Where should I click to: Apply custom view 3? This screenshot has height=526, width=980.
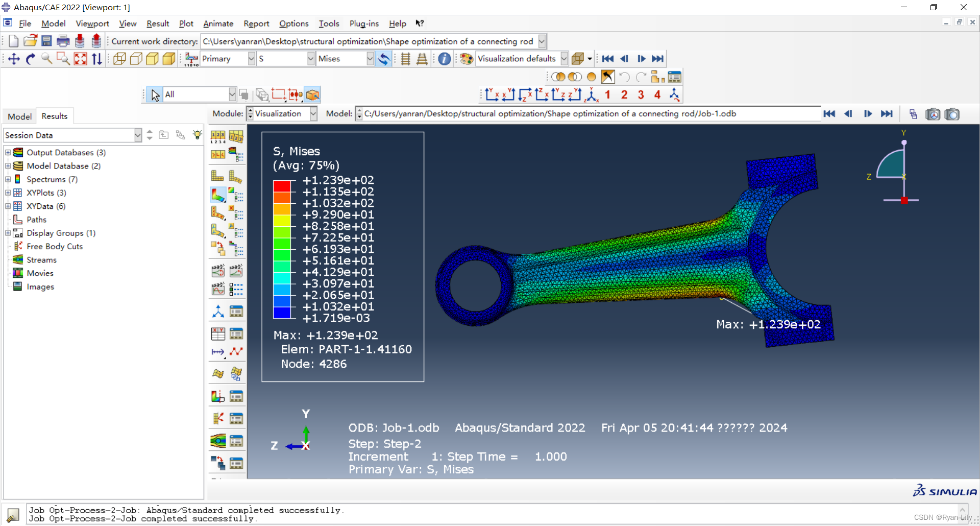point(641,94)
